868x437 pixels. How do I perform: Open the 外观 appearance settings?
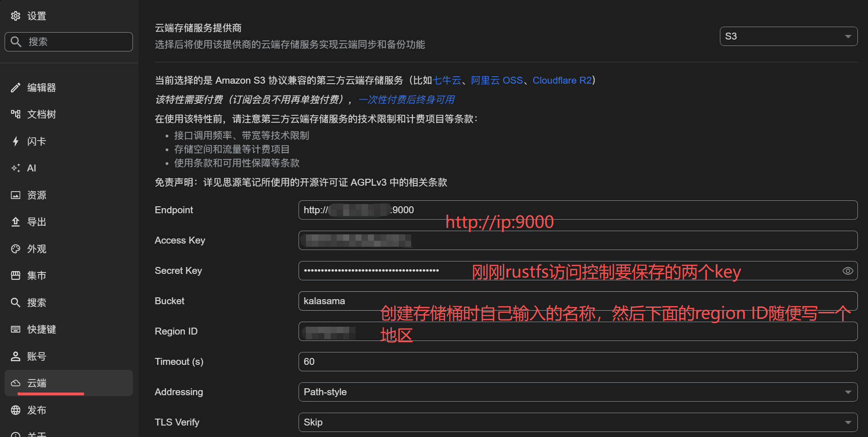(36, 249)
